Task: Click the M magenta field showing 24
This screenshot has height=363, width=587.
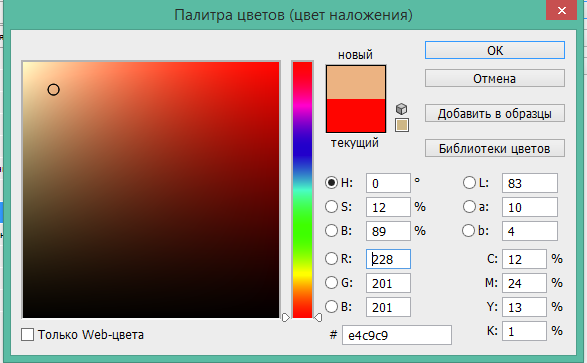Action: [524, 283]
